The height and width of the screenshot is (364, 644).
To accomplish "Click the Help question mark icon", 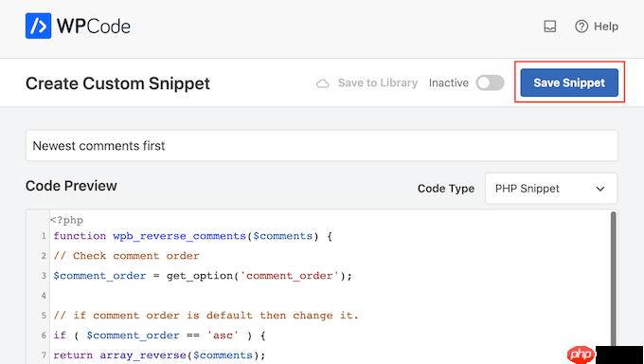I will tap(581, 27).
